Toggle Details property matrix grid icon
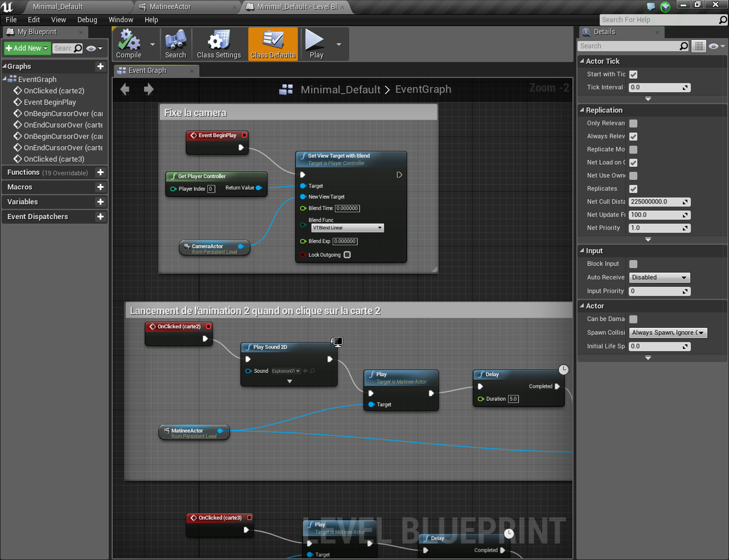 tap(698, 46)
